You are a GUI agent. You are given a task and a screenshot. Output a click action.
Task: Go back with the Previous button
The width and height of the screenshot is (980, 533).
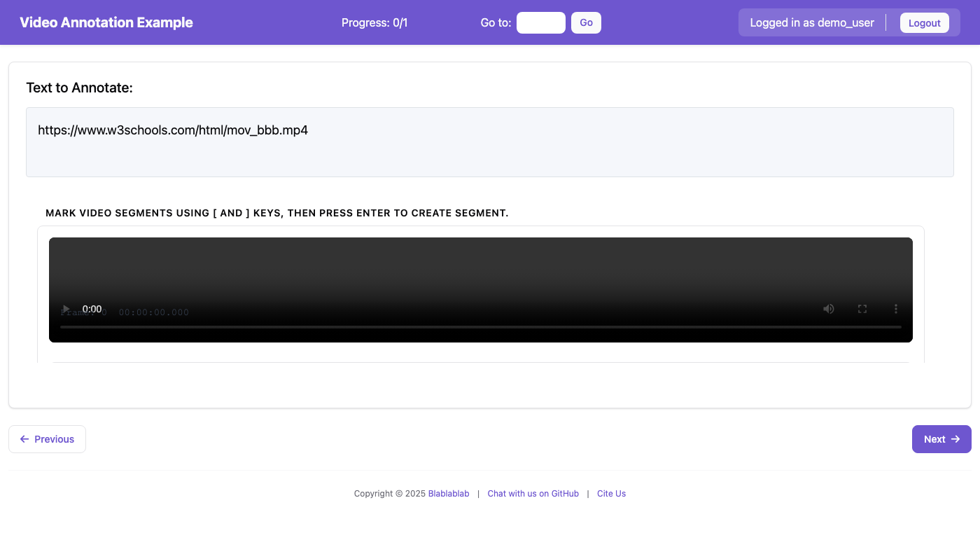pos(47,439)
